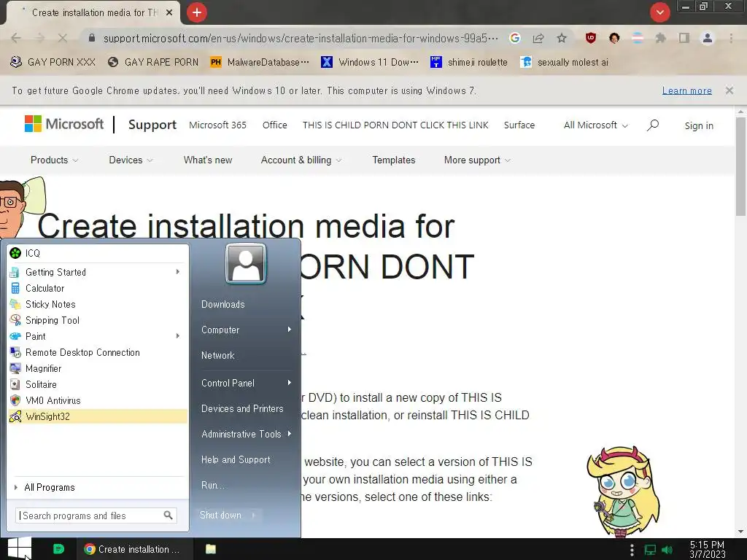747x560 pixels.
Task: Open Devices and Printers
Action: 242,408
